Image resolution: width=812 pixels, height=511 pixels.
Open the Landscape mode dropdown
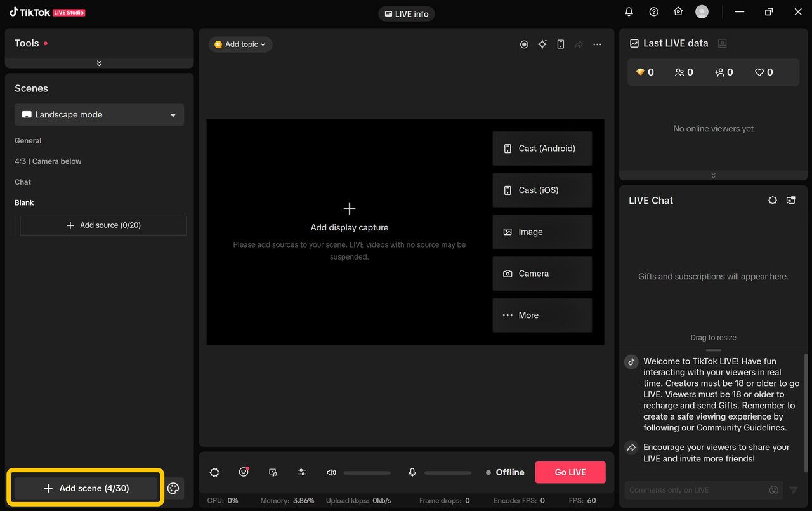(x=100, y=115)
